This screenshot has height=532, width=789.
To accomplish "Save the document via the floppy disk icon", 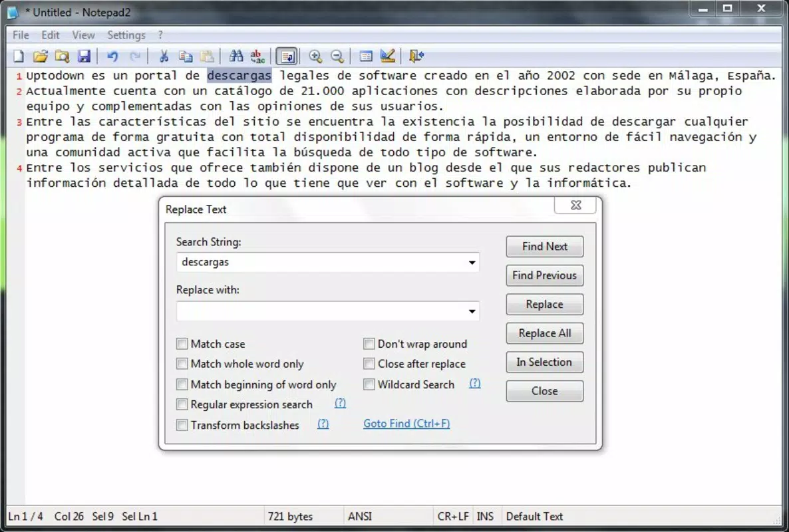I will [84, 56].
